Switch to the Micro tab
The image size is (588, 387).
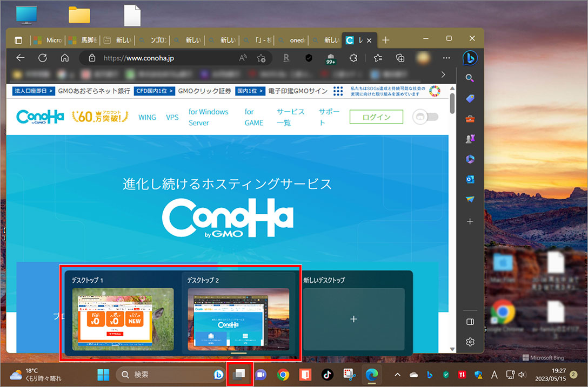click(47, 40)
